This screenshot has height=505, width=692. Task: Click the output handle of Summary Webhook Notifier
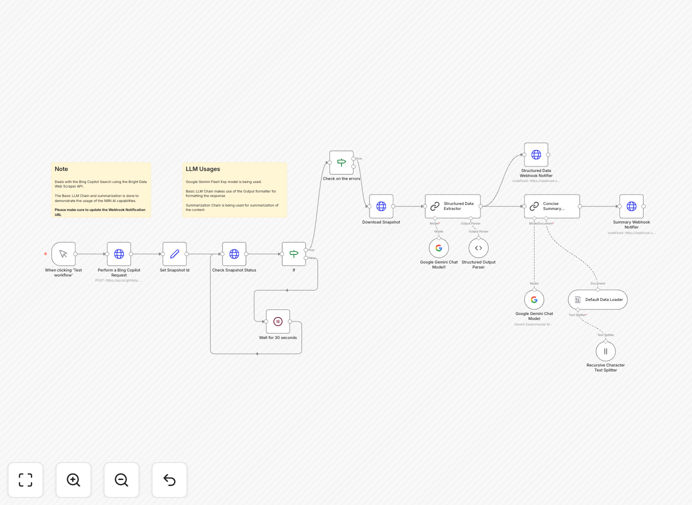[644, 206]
